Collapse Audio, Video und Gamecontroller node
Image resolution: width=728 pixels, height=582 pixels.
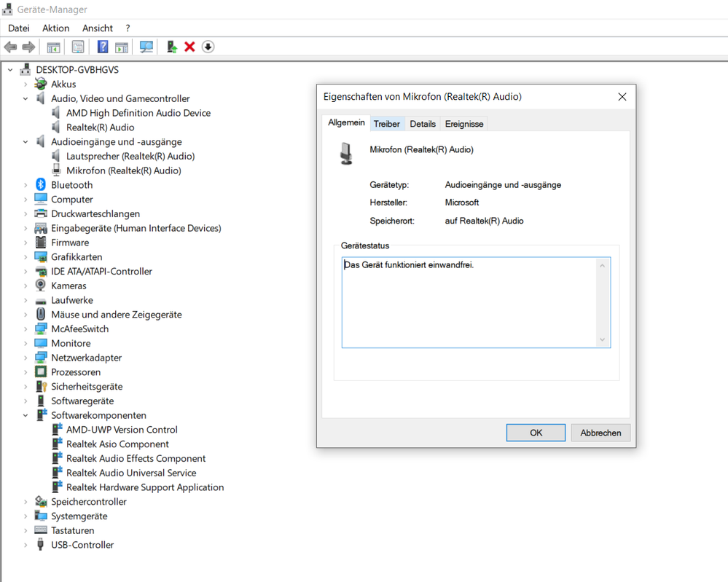26,98
